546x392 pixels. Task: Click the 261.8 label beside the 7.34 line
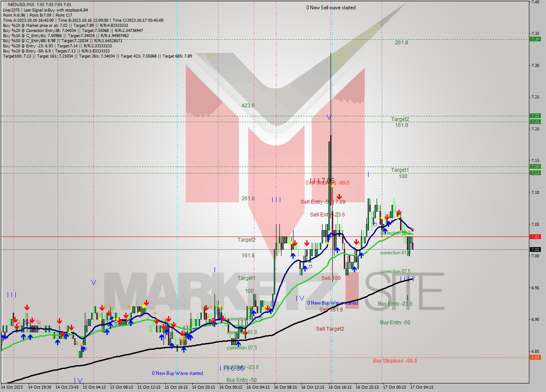[x=401, y=43]
